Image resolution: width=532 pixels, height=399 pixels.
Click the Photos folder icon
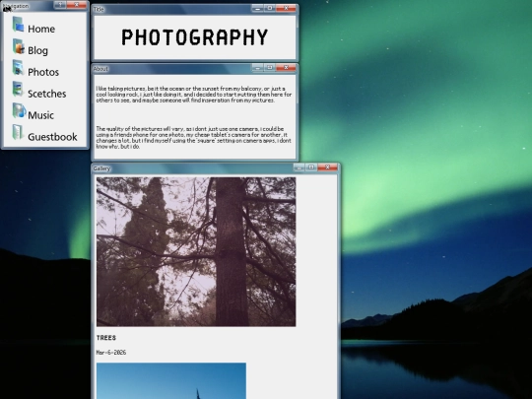click(x=19, y=68)
